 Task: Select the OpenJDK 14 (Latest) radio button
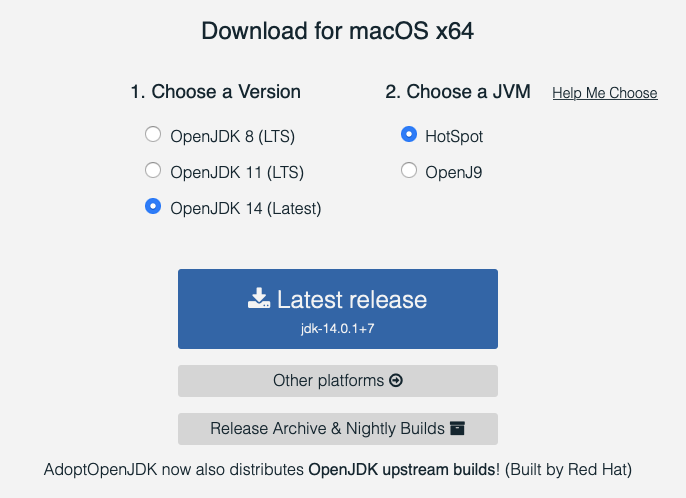[x=153, y=207]
